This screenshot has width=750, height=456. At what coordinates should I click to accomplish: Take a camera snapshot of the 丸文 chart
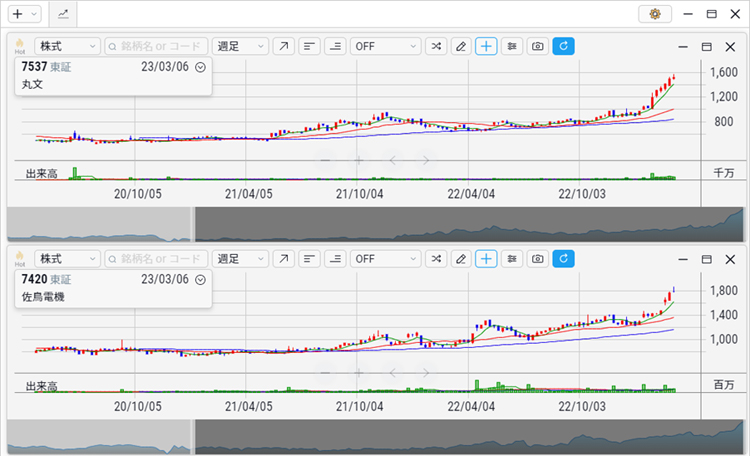coord(538,46)
